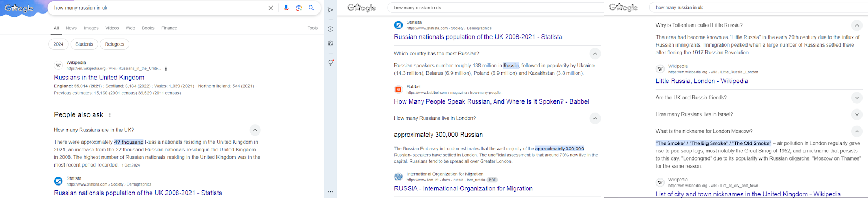Click 'approximately 300,000 Russian' heading
The width and height of the screenshot is (868, 198).
tap(438, 135)
